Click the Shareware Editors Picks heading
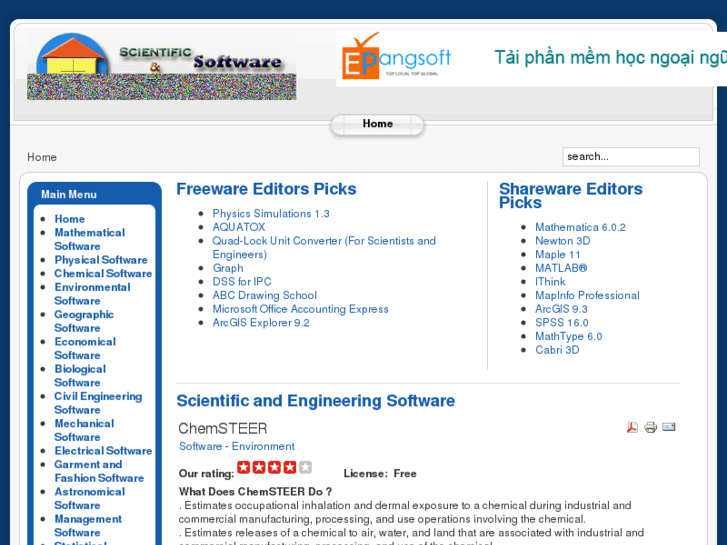 tap(570, 196)
